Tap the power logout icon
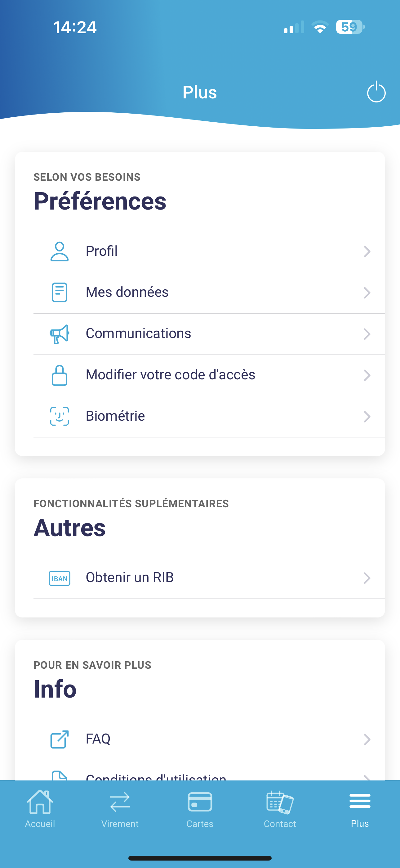This screenshot has height=868, width=400. pyautogui.click(x=376, y=92)
